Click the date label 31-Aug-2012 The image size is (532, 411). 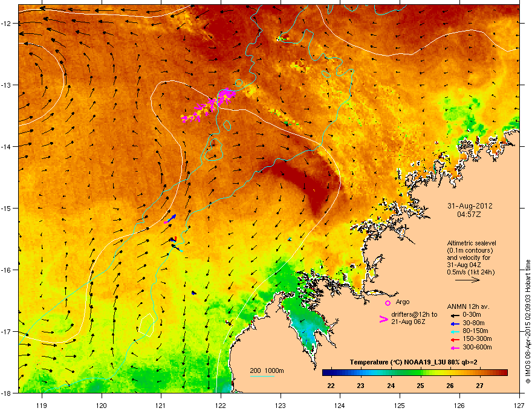pyautogui.click(x=470, y=206)
